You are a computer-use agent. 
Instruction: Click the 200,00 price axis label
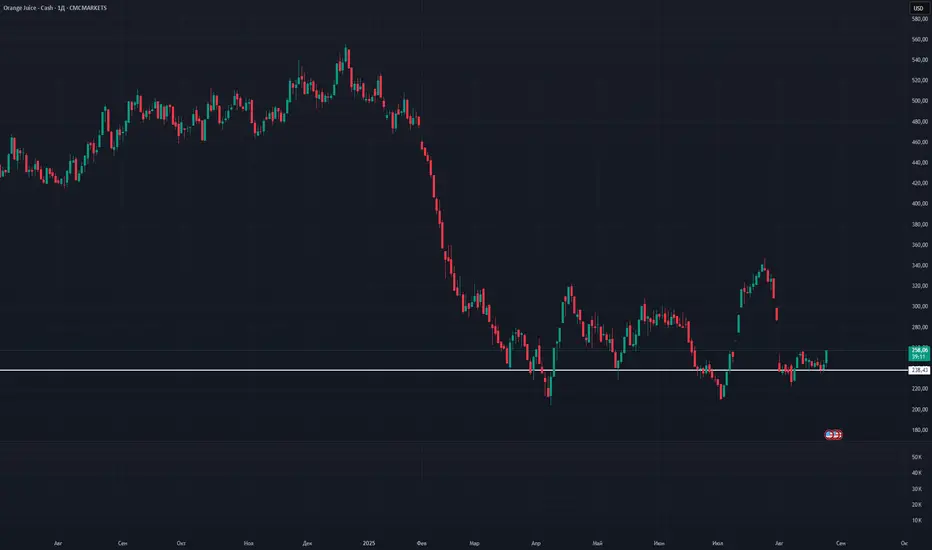coord(920,409)
